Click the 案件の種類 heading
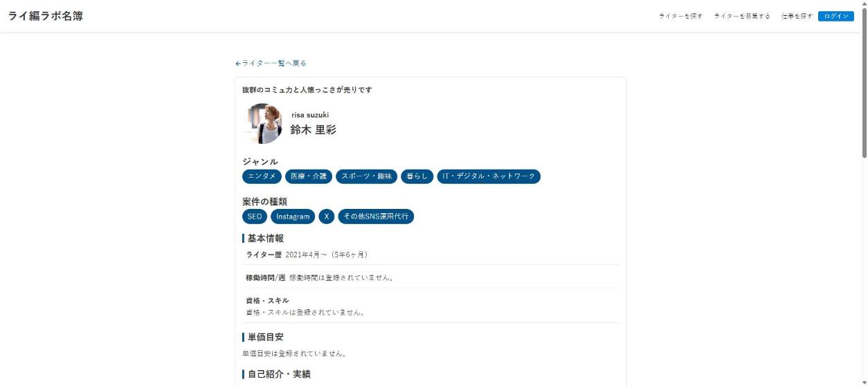Screen dimensions: 868x386 pyautogui.click(x=264, y=202)
